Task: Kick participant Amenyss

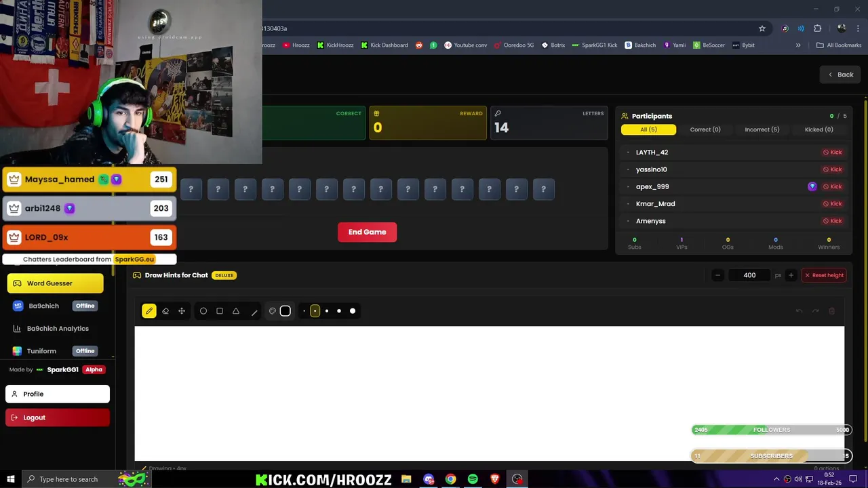Action: click(x=832, y=221)
